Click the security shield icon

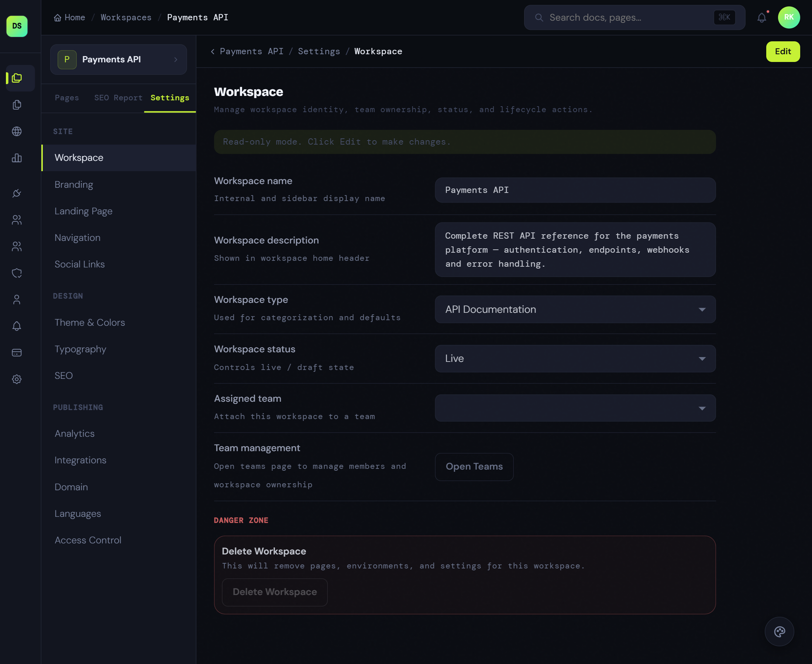click(x=17, y=273)
